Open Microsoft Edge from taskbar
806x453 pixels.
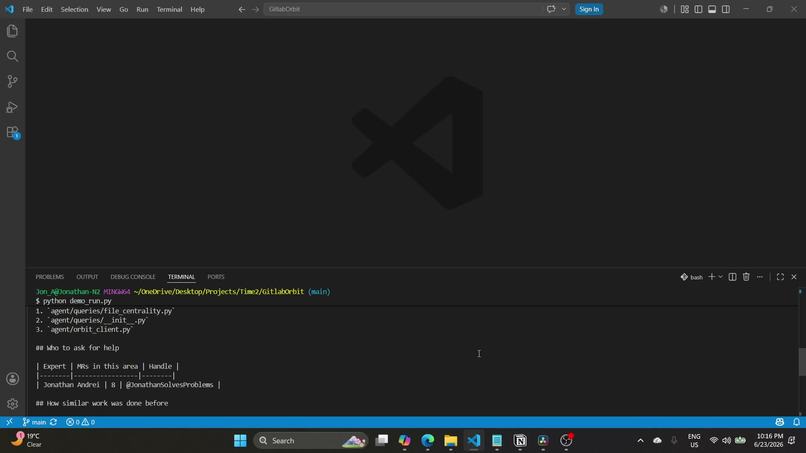pyautogui.click(x=428, y=441)
